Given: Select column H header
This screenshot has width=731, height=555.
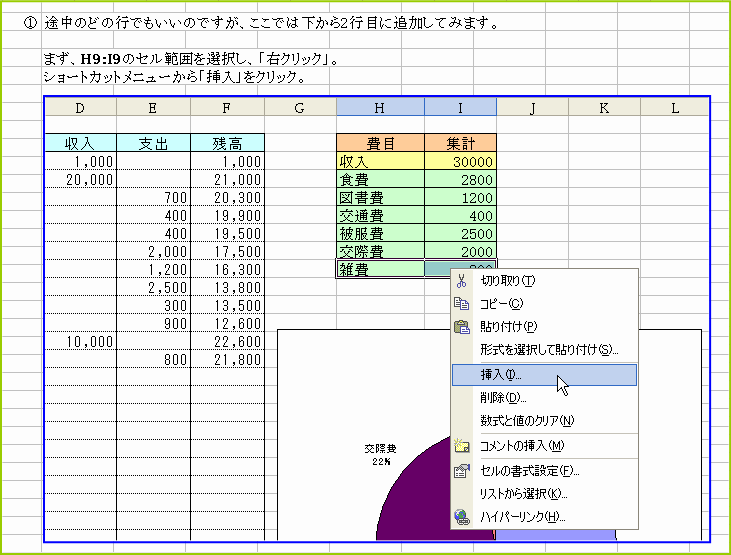Looking at the screenshot, I should click(x=380, y=108).
